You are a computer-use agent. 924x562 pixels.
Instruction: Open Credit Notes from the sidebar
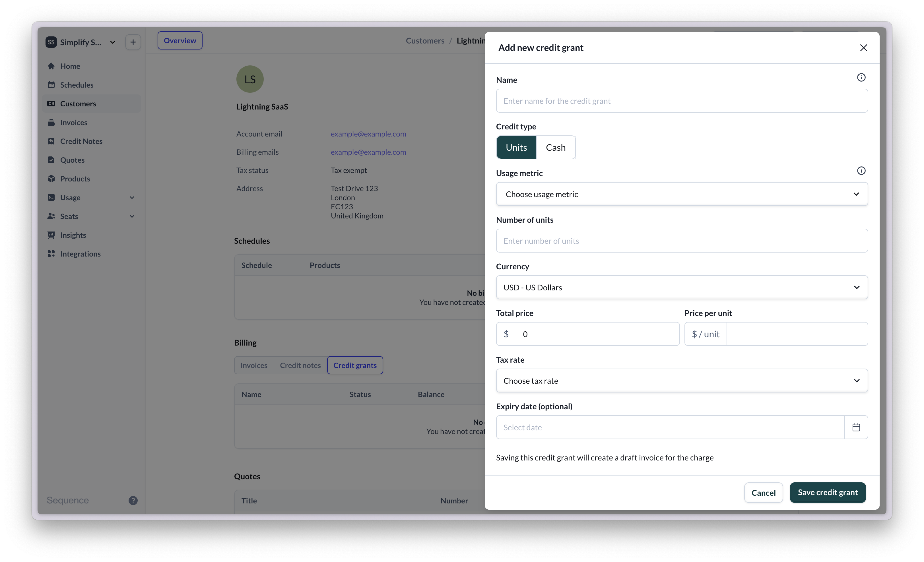coord(92,141)
